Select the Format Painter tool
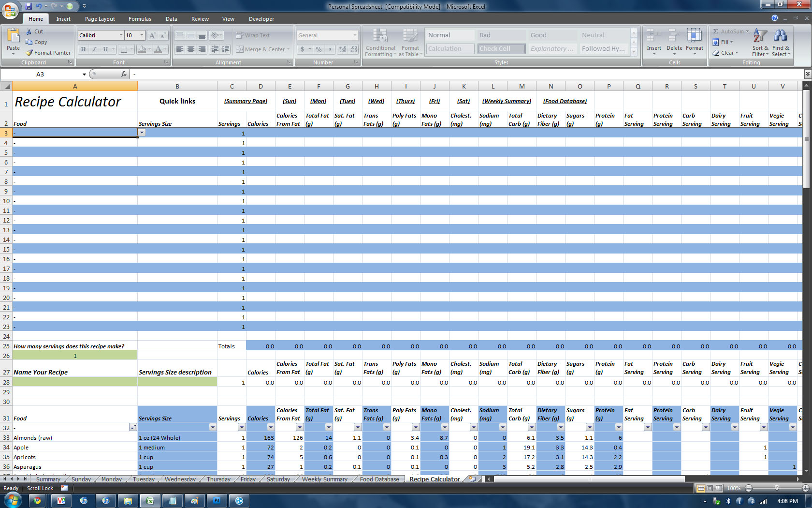Image resolution: width=812 pixels, height=508 pixels. pyautogui.click(x=48, y=53)
